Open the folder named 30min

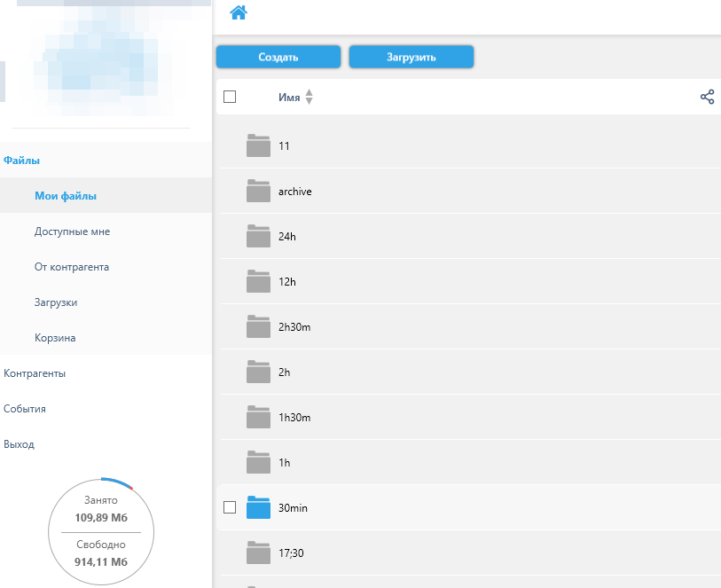[x=293, y=507]
